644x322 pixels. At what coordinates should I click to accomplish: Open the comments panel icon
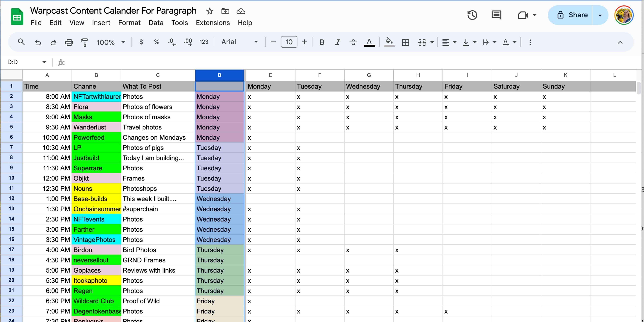click(x=496, y=15)
